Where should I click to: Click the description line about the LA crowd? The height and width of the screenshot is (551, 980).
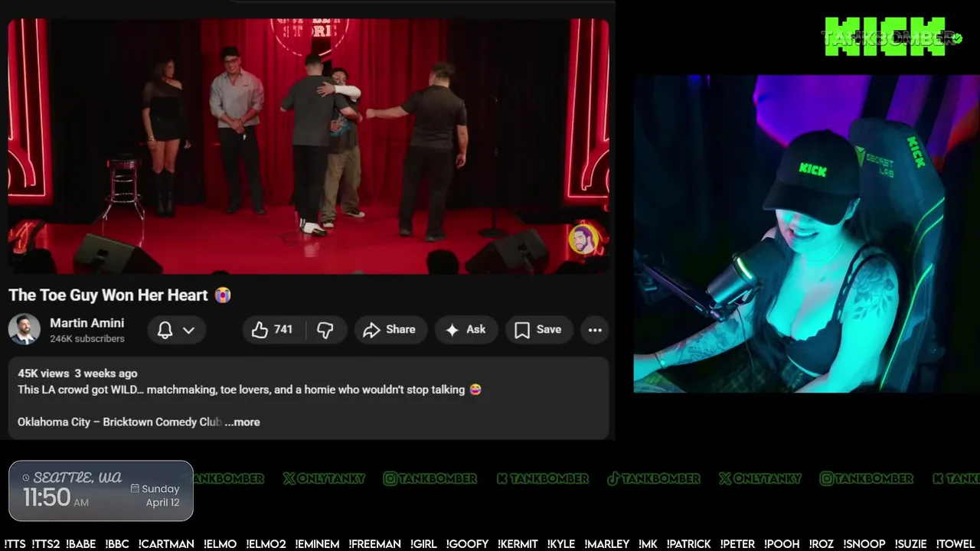(x=250, y=390)
